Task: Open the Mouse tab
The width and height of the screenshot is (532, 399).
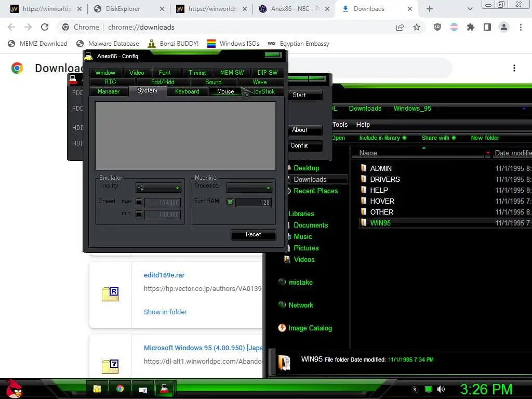Action: coord(225,91)
